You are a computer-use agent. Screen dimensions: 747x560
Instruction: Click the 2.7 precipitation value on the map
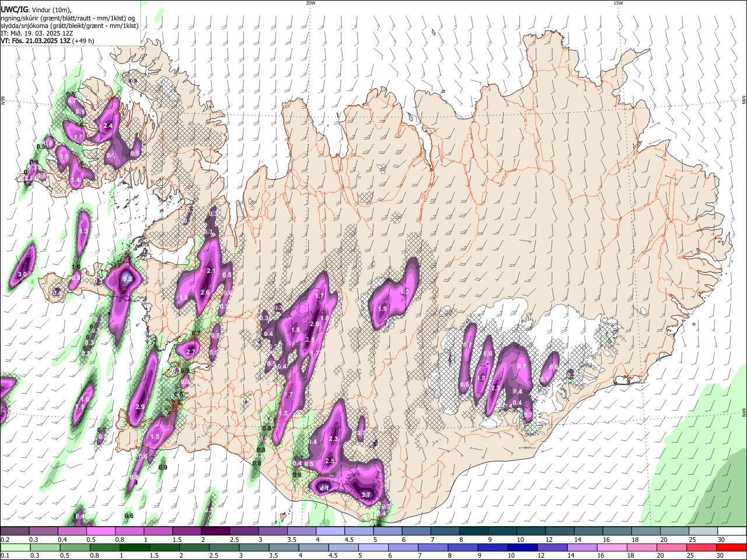coord(190,352)
